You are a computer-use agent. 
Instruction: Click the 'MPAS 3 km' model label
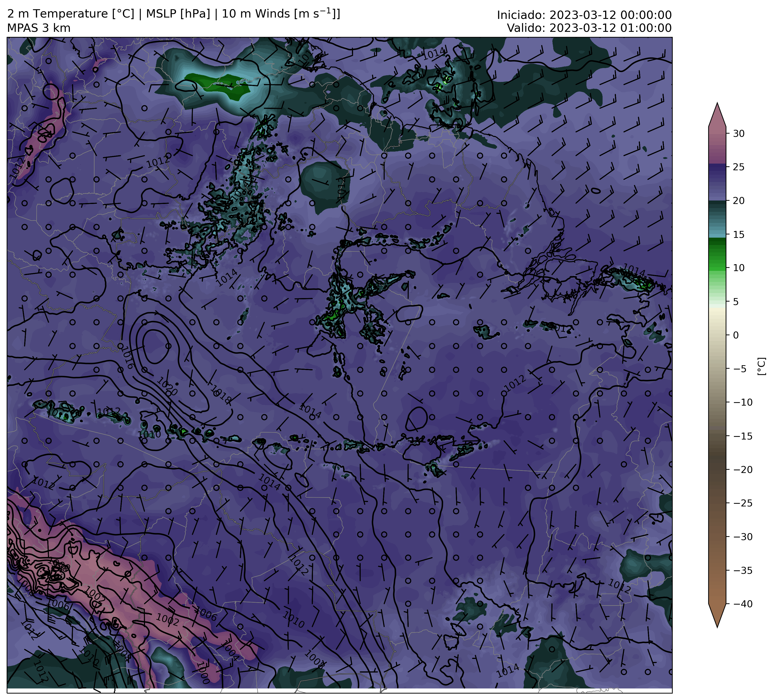click(39, 28)
